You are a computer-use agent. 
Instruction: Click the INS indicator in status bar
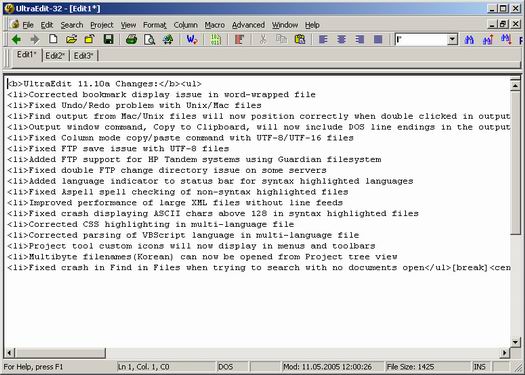(x=480, y=367)
